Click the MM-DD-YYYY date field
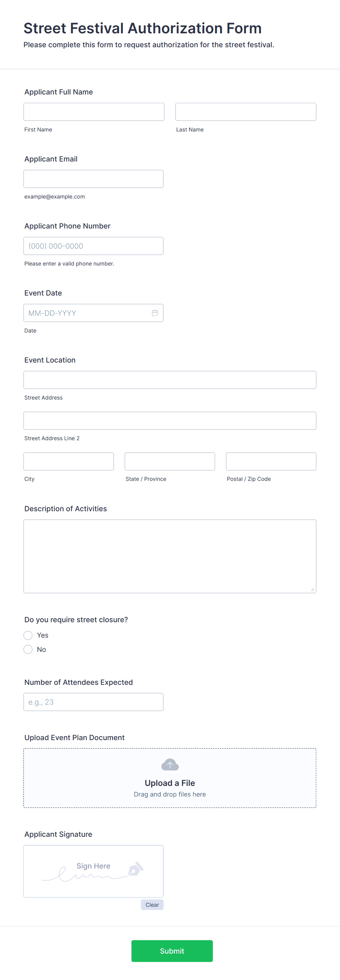Viewport: 340px width, 980px height. (94, 313)
